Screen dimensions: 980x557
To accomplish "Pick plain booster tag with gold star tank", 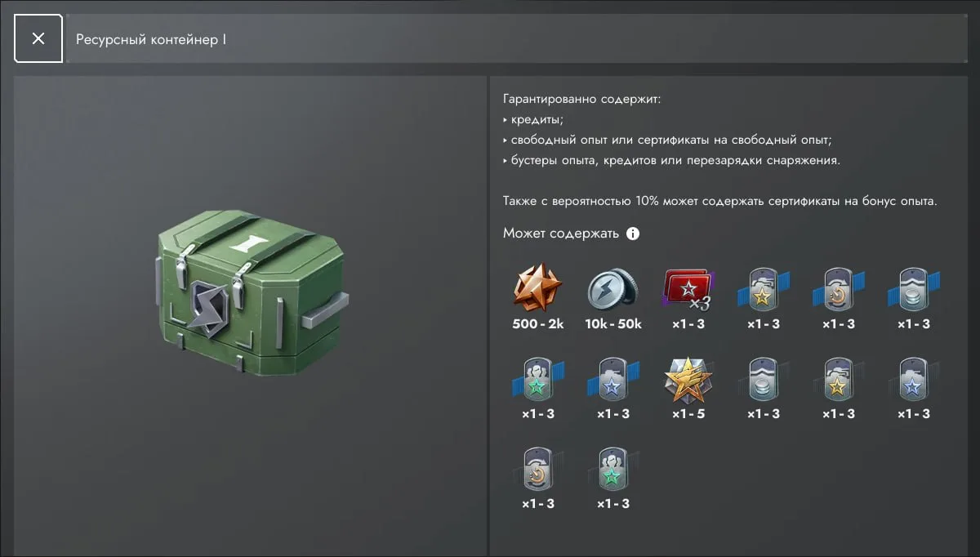I will click(839, 378).
